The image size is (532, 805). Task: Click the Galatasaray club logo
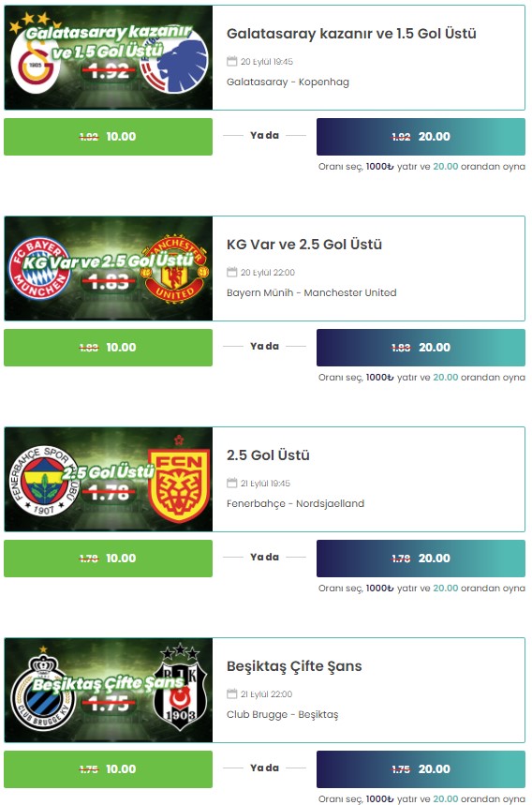[x=35, y=66]
